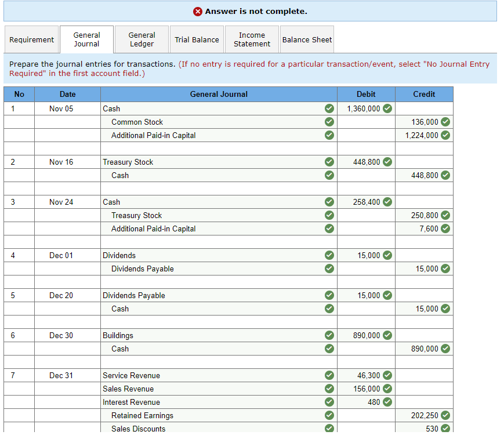Select the Sales Revenue account field
Image resolution: width=504 pixels, height=435 pixels.
(219, 389)
